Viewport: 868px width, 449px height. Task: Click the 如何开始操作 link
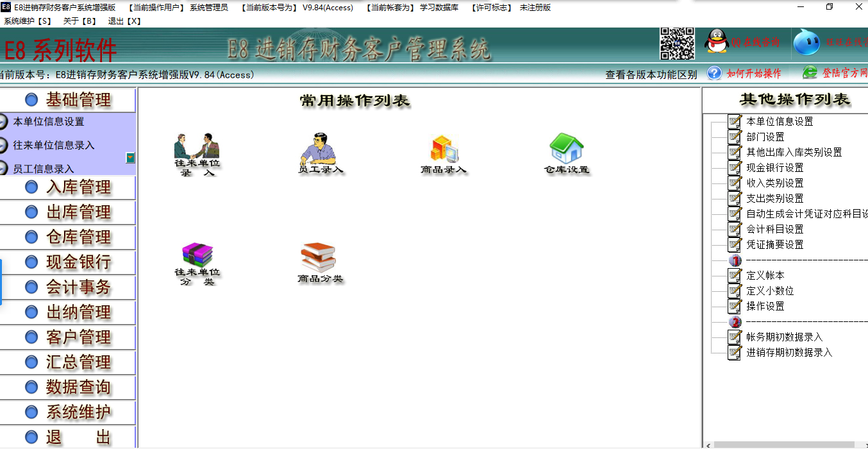[754, 74]
